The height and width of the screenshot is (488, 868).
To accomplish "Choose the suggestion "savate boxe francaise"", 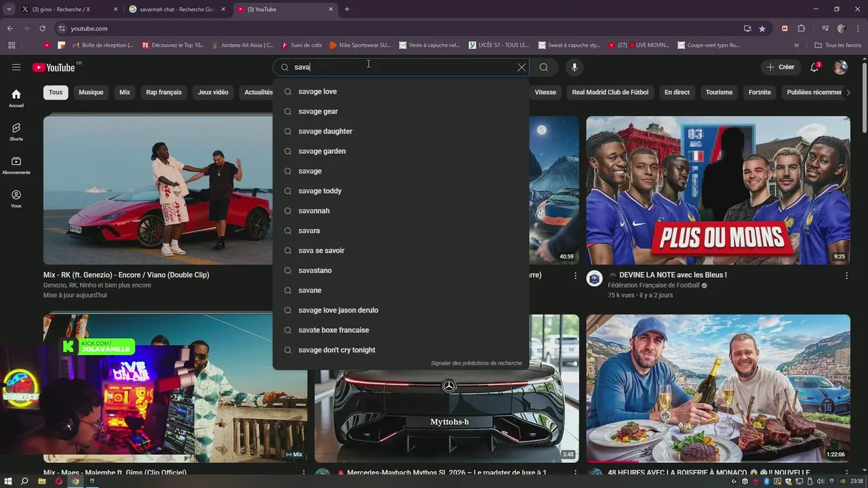I will (x=401, y=330).
